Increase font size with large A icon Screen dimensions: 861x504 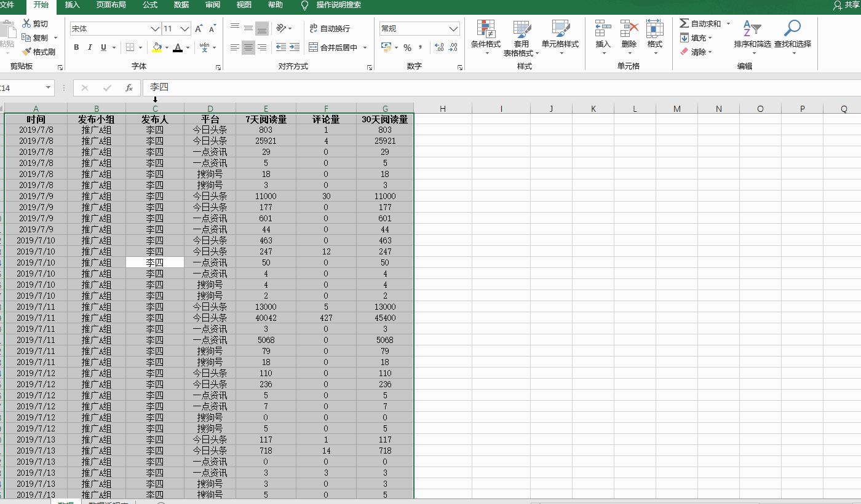click(x=199, y=29)
